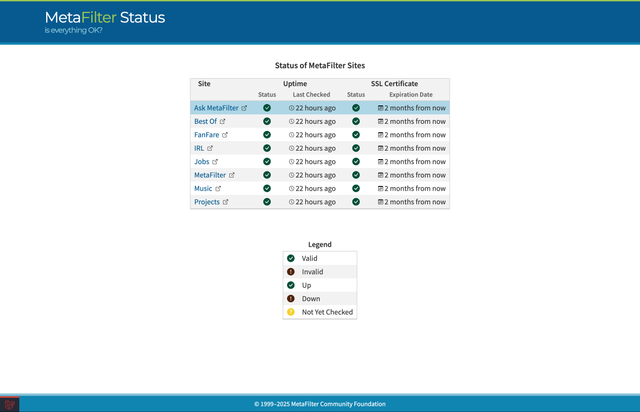The height and width of the screenshot is (412, 640).
Task: Click MetaFilter row uptime status checkmark
Action: coord(267,175)
